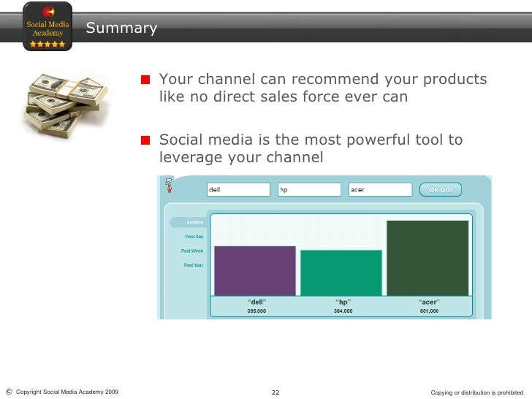Click the "hp" label under the chart
Viewport: 532px width, 399px height.
(x=343, y=302)
